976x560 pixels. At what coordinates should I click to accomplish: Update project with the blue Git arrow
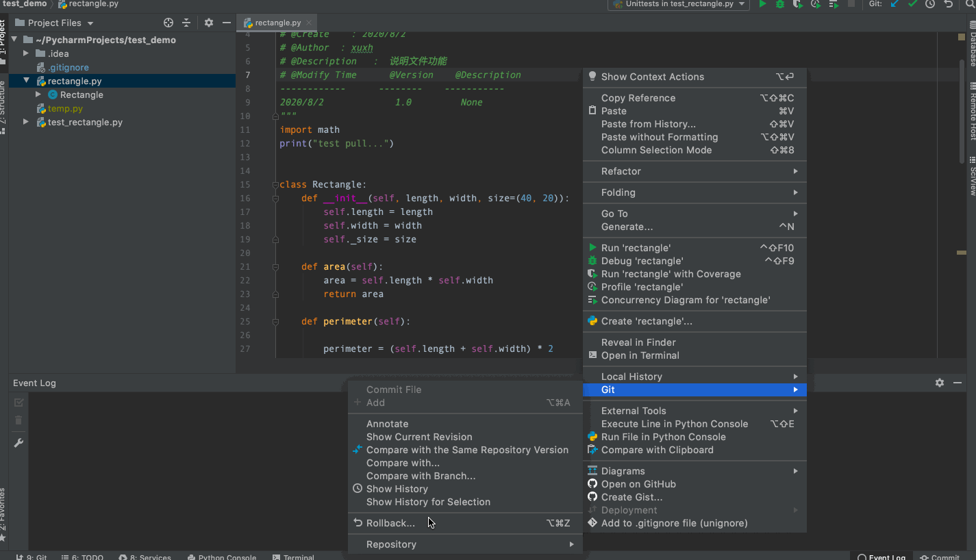(894, 4)
